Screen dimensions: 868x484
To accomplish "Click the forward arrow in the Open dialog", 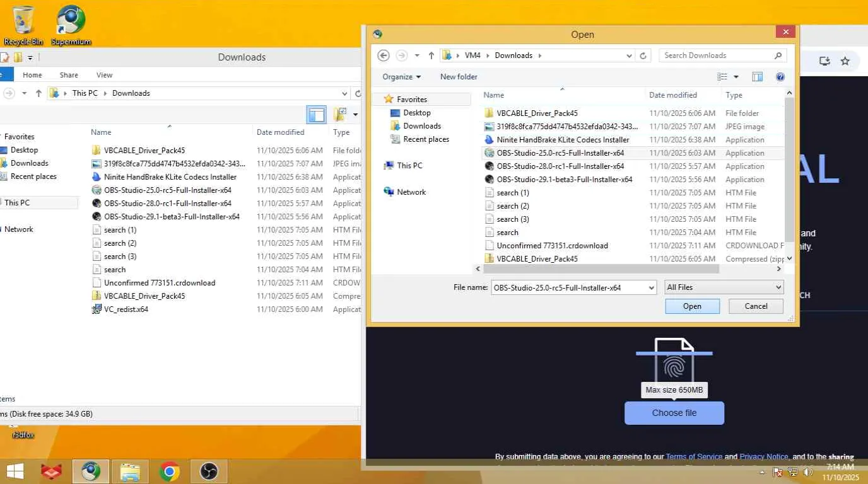I will [402, 55].
